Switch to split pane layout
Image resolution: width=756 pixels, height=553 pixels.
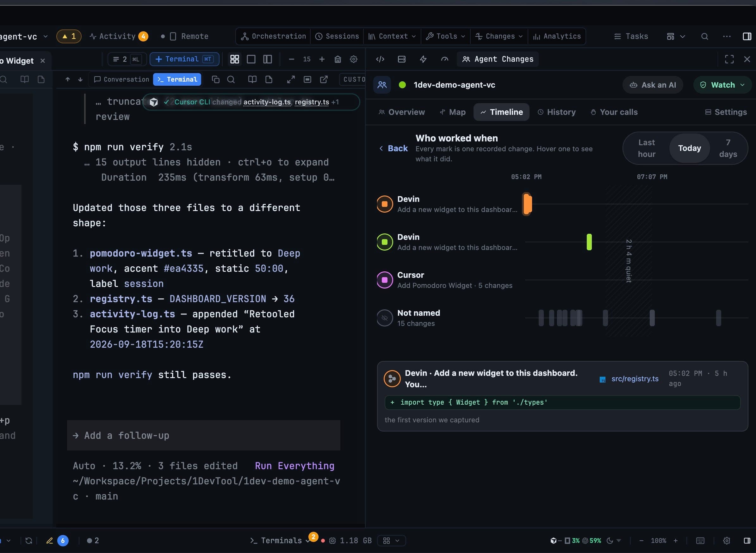267,59
